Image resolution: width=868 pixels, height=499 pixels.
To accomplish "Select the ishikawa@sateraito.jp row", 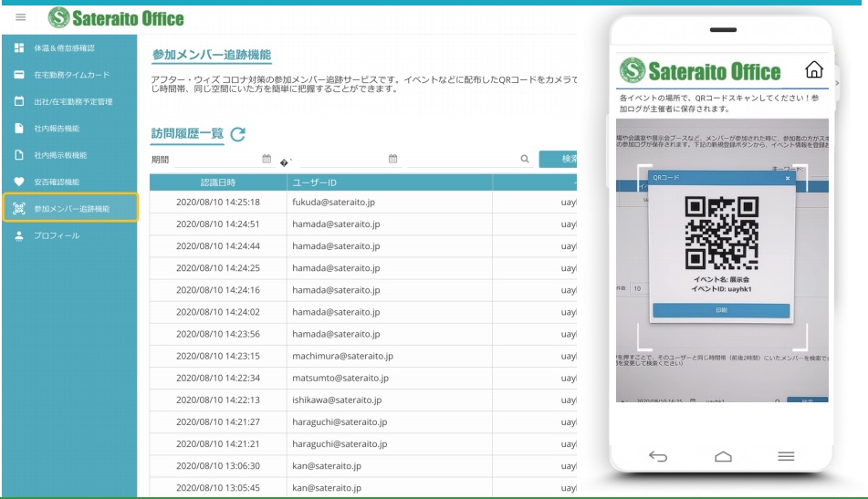I will click(363, 400).
